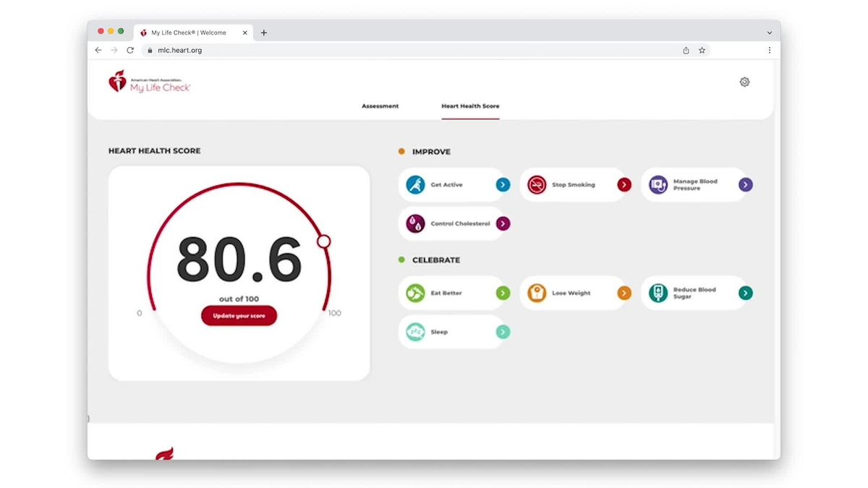
Task: Click the Control Cholesterol label
Action: [x=460, y=224]
